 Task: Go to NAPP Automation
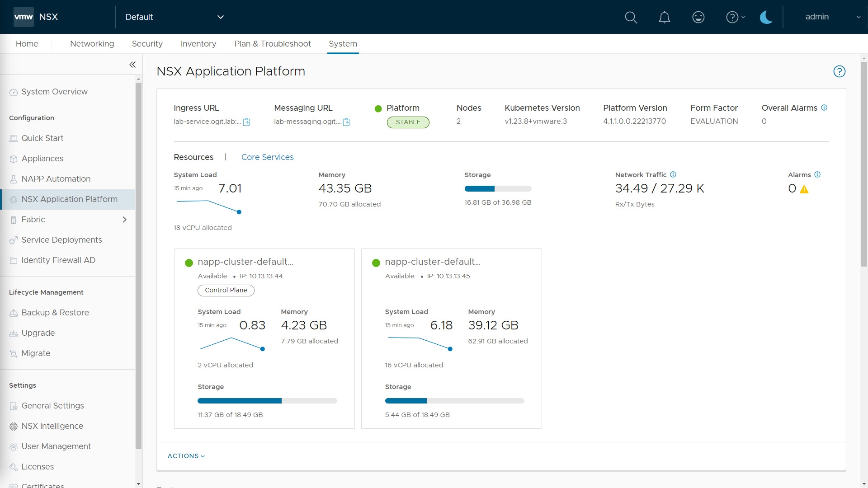pyautogui.click(x=56, y=179)
